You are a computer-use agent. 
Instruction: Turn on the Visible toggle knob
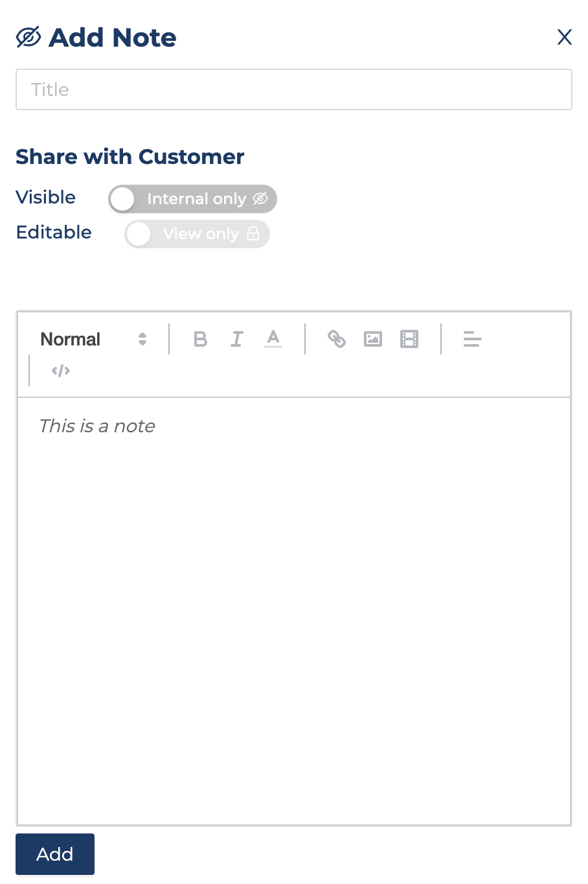122,199
